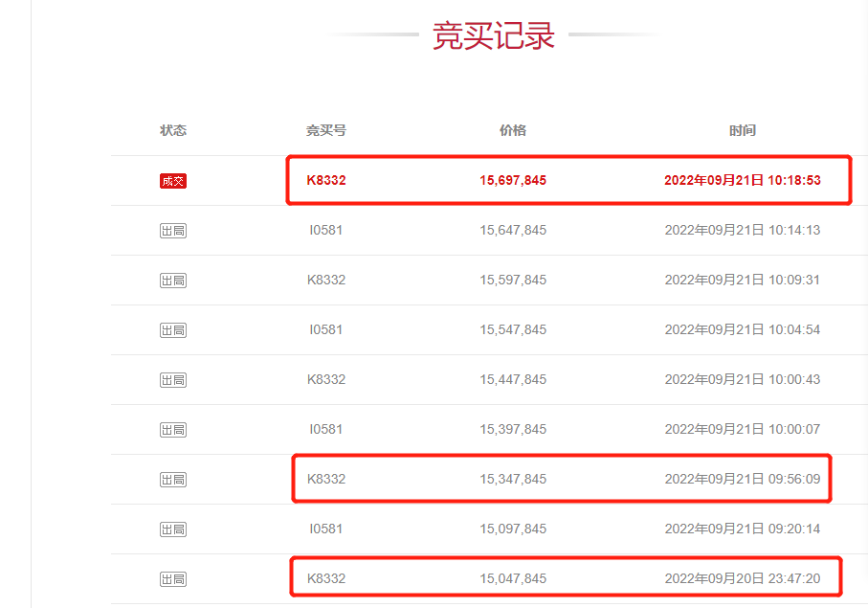Click the 出局 badge in the 15,447,845 row
Viewport: 868px width, 608px height.
(x=173, y=380)
